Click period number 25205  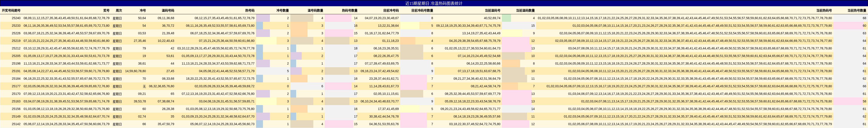[16, 56]
